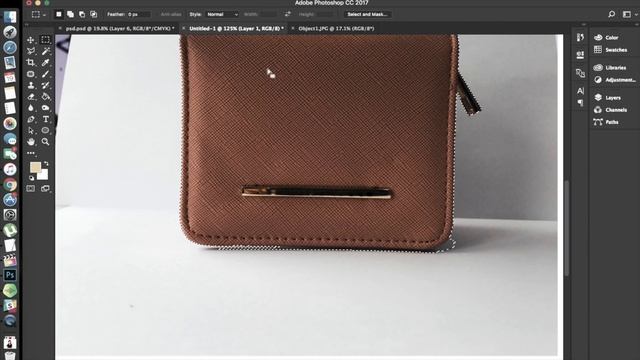Toggle Quick Mask mode

(31, 188)
